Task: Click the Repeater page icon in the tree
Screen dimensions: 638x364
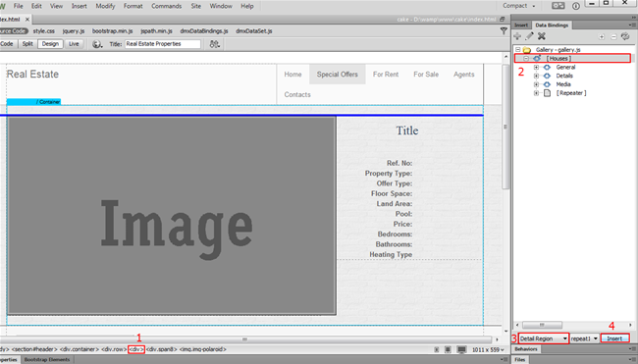Action: pyautogui.click(x=548, y=93)
